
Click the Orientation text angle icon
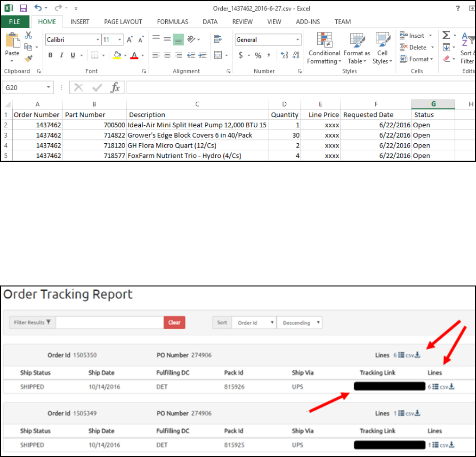[191, 39]
